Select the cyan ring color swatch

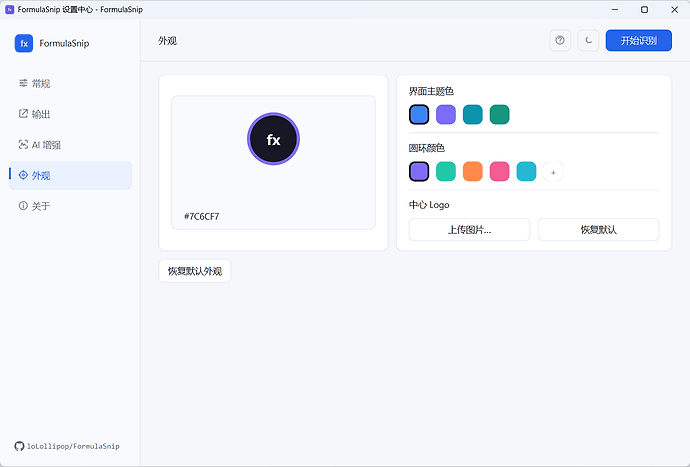coord(526,172)
